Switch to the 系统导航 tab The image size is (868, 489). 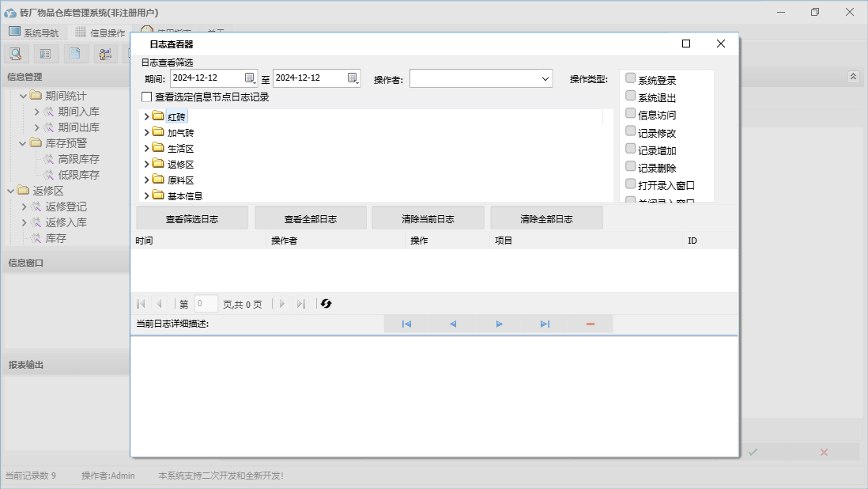point(33,32)
